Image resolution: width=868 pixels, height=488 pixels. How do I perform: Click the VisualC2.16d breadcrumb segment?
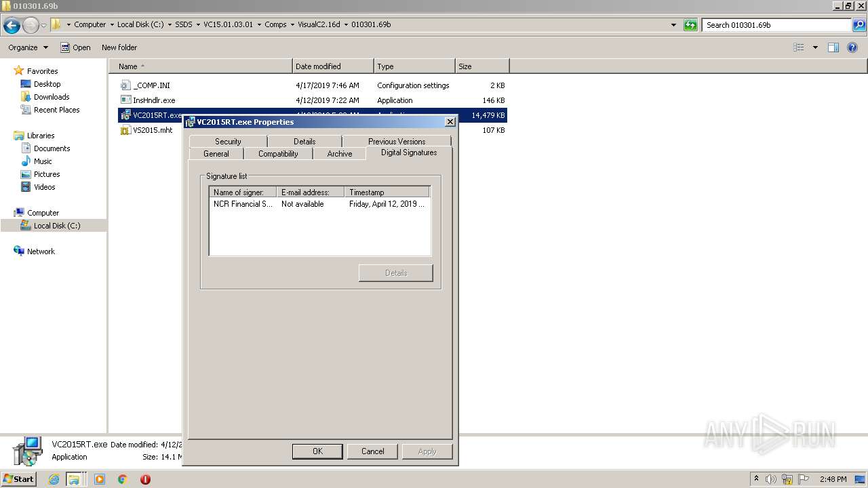coord(319,24)
